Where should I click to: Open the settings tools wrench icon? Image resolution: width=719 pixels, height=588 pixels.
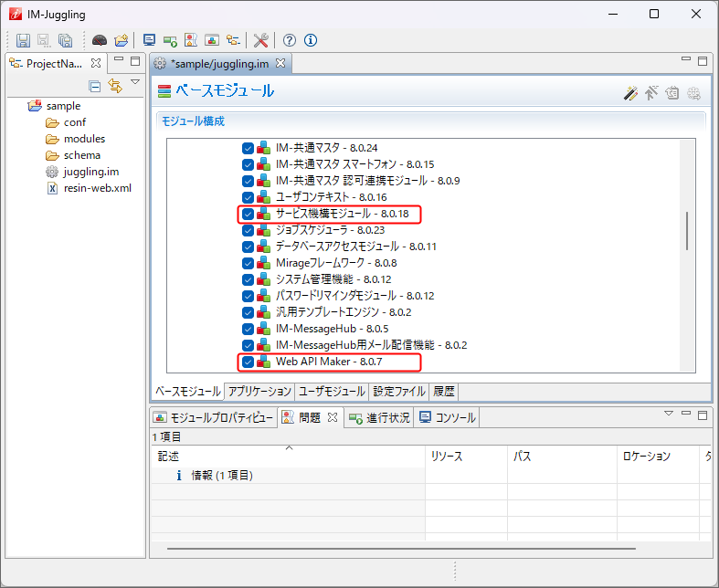coord(260,40)
